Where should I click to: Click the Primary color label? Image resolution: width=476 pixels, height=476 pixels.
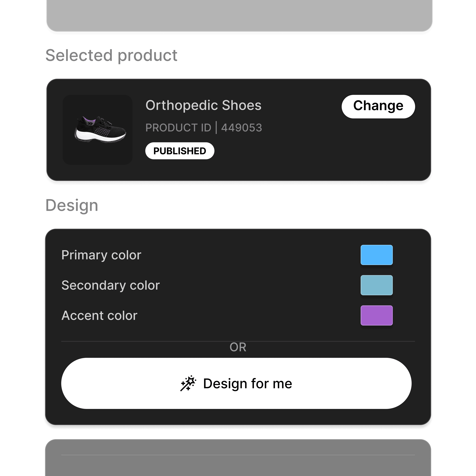(101, 255)
